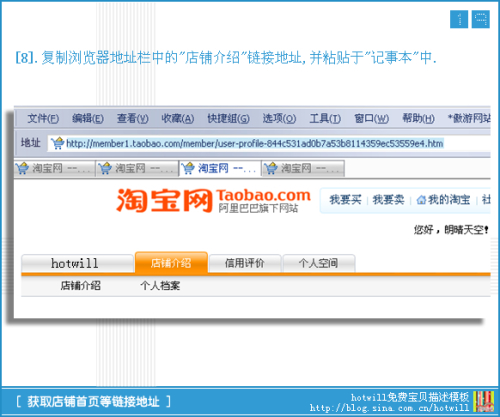The width and height of the screenshot is (500, 417).
Task: Click the blog.sina.com.cn/hotwill link
Action: pos(389,408)
